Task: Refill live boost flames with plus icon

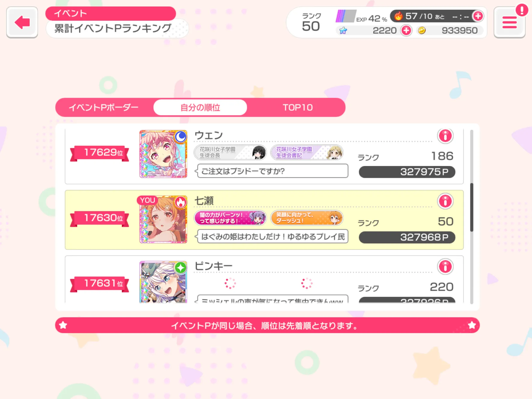Action: pyautogui.click(x=478, y=16)
